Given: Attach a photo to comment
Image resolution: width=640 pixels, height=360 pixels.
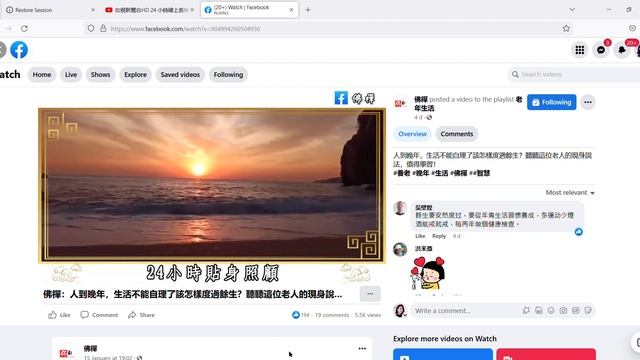Looking at the screenshot, I should 563,311.
